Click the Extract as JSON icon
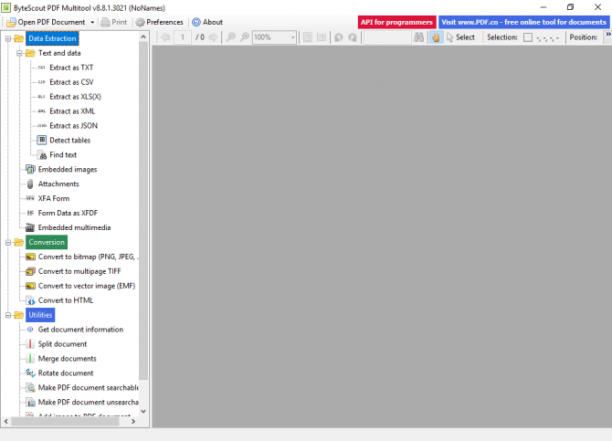 point(41,126)
